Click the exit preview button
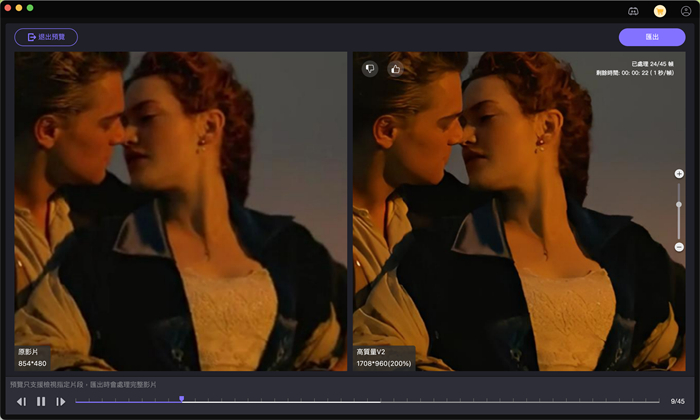The width and height of the screenshot is (700, 420). 46,37
